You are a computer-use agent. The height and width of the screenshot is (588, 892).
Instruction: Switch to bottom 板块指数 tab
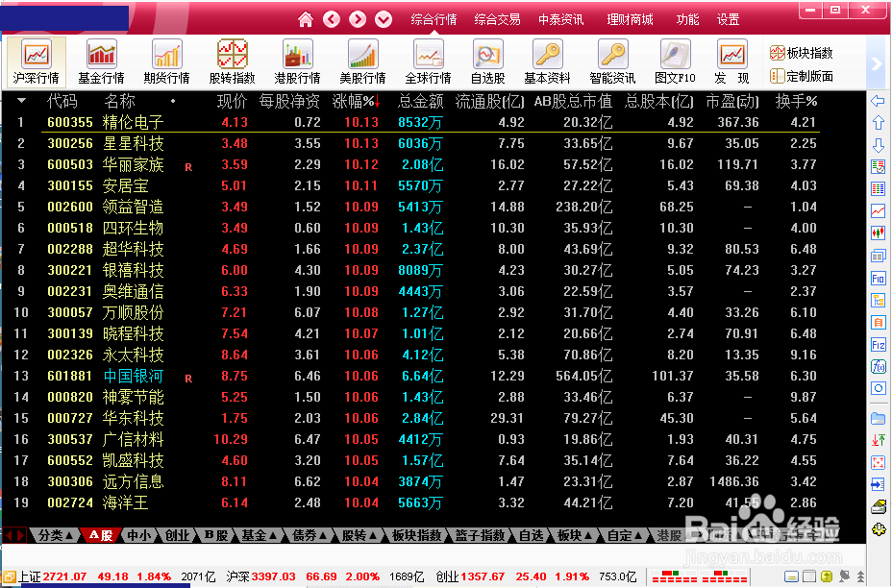click(416, 535)
